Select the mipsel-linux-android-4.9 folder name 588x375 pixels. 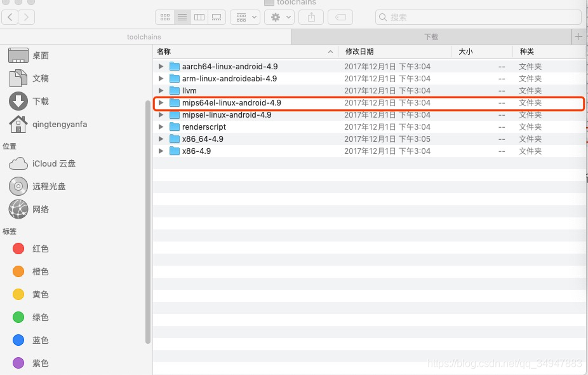[x=227, y=115]
